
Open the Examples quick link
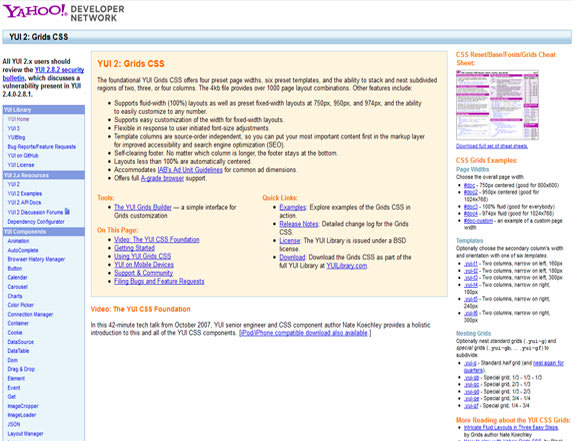pyautogui.click(x=292, y=207)
